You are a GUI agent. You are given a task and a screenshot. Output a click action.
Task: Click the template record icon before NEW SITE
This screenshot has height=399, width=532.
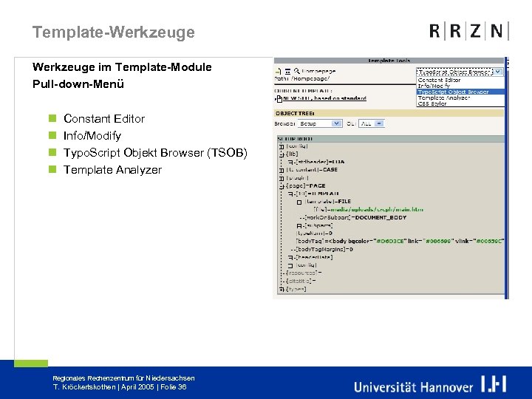coord(279,99)
